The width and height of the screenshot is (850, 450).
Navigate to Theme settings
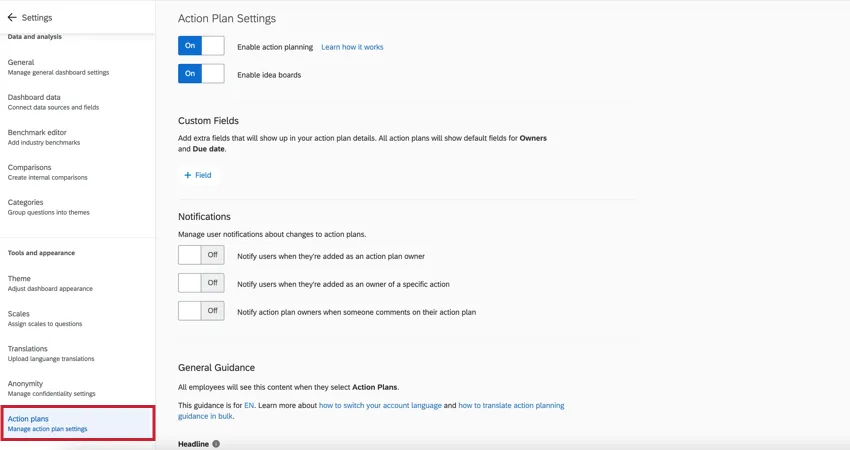point(50,283)
